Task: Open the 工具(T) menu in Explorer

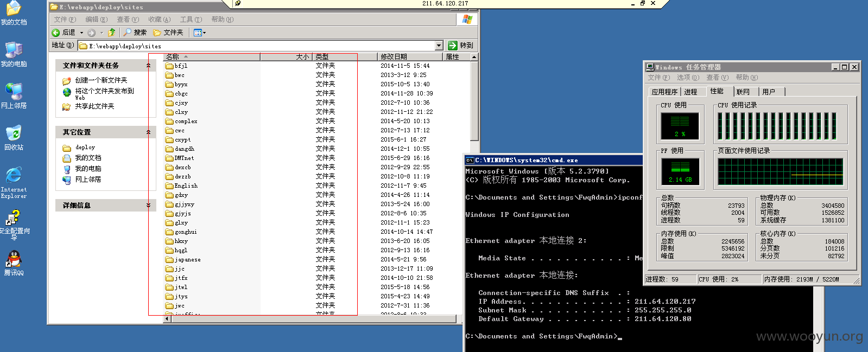Action: pos(191,19)
